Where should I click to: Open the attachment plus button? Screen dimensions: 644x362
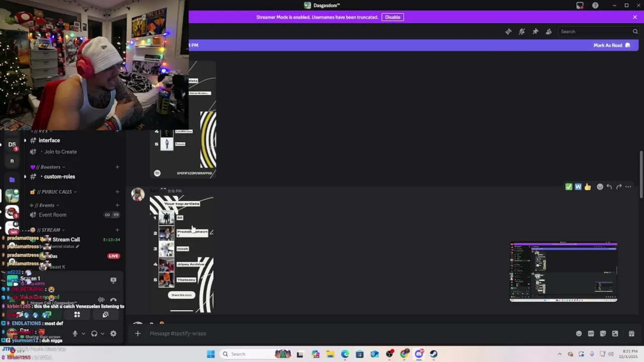pos(137,333)
